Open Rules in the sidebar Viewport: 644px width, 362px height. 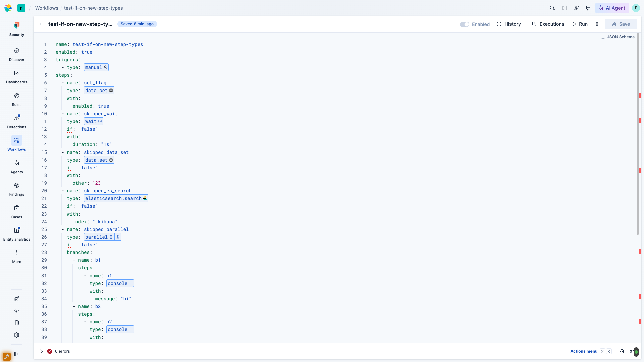[17, 100]
